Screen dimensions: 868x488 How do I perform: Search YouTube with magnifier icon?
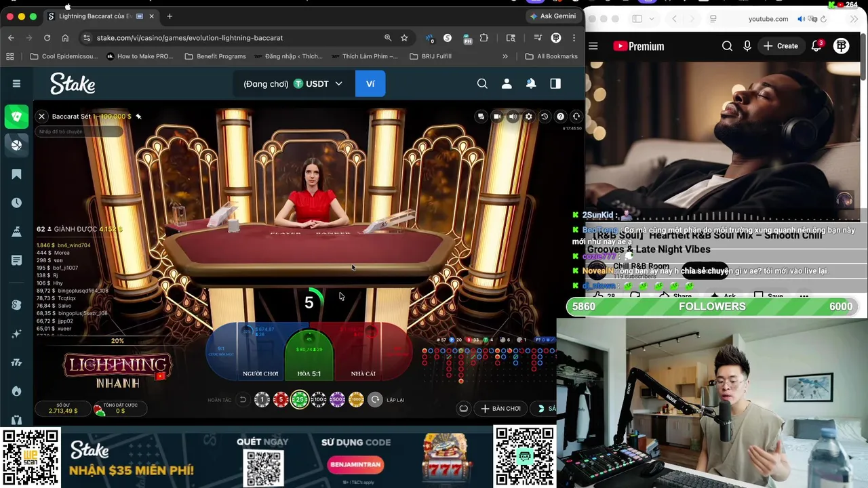pyautogui.click(x=727, y=46)
